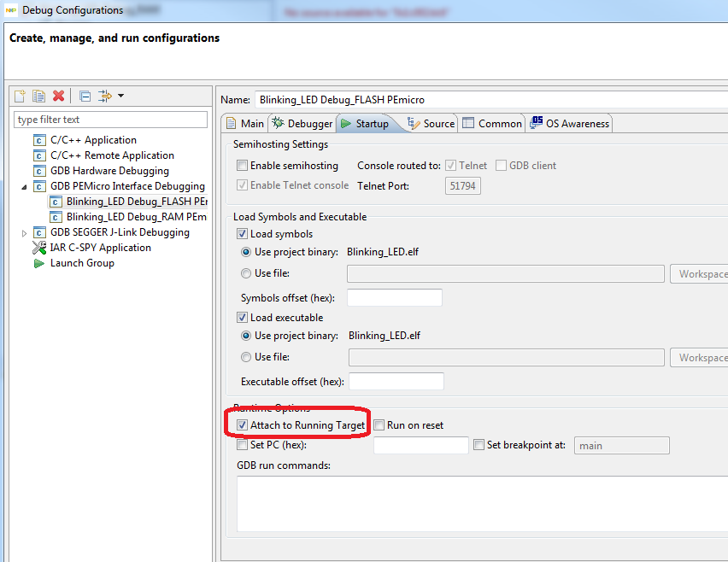
Task: Click the IAR C-SPY Application tools icon
Action: (x=39, y=248)
